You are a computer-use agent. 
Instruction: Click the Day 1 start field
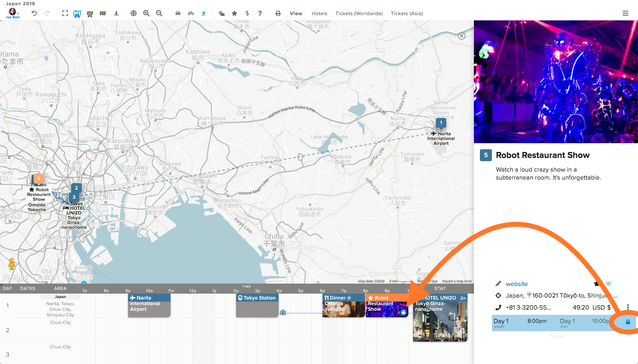coord(501,322)
